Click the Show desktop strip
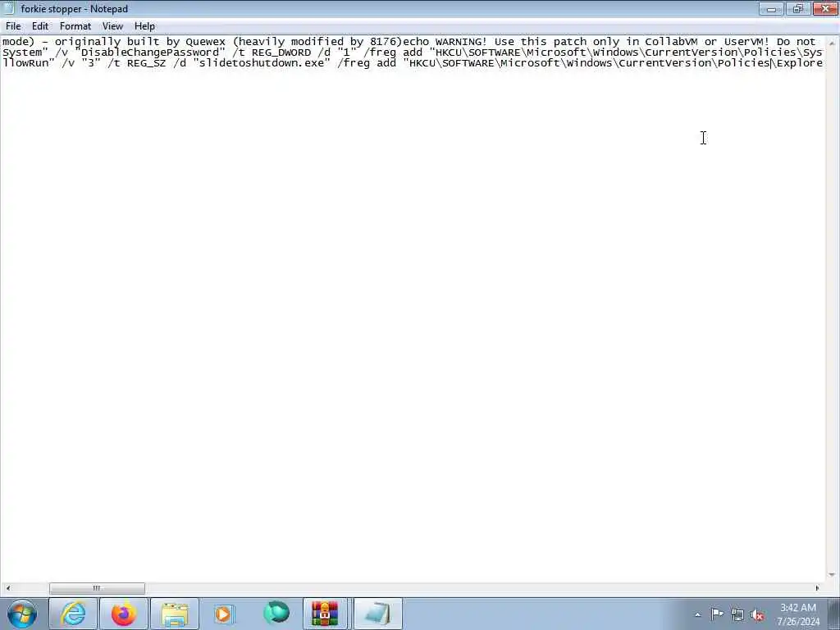840x630 pixels. 834,614
